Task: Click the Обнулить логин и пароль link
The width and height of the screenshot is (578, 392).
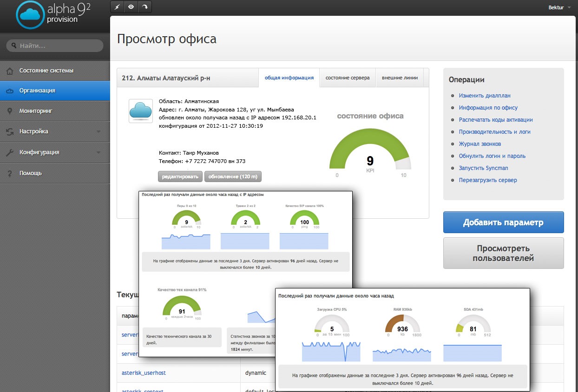Action: point(493,156)
